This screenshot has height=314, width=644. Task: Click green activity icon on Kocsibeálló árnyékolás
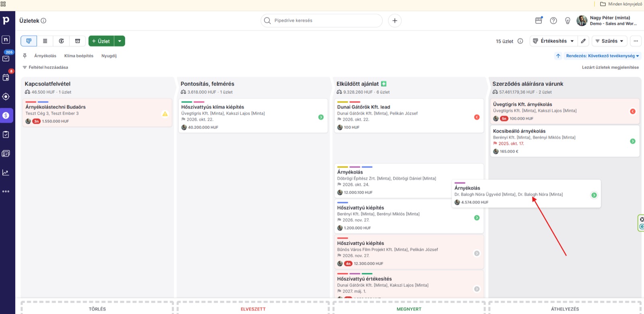633,141
